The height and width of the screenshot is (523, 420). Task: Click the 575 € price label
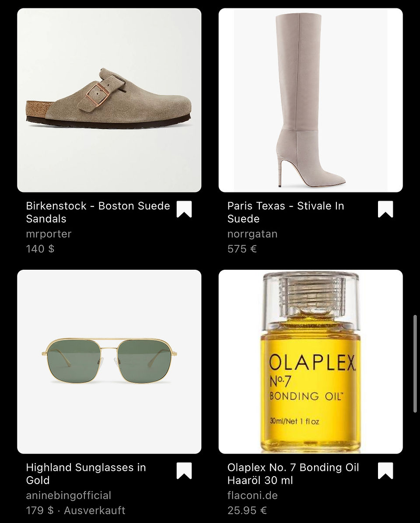click(x=242, y=249)
